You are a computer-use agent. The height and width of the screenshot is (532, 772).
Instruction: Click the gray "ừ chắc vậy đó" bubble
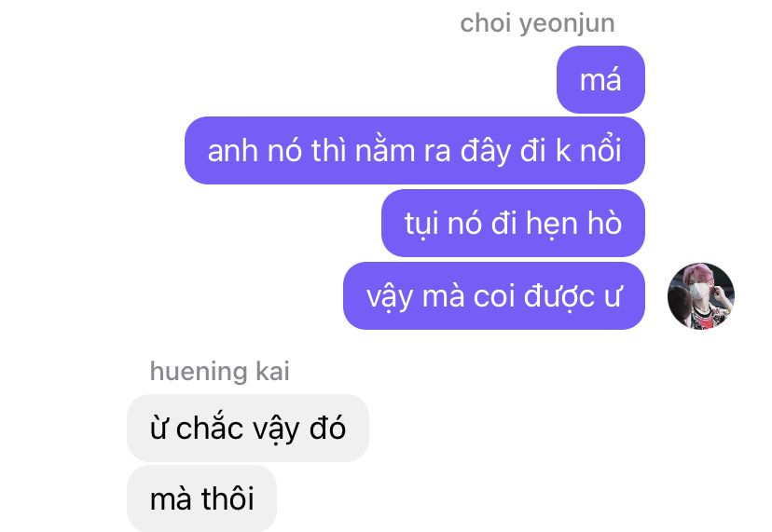248,429
